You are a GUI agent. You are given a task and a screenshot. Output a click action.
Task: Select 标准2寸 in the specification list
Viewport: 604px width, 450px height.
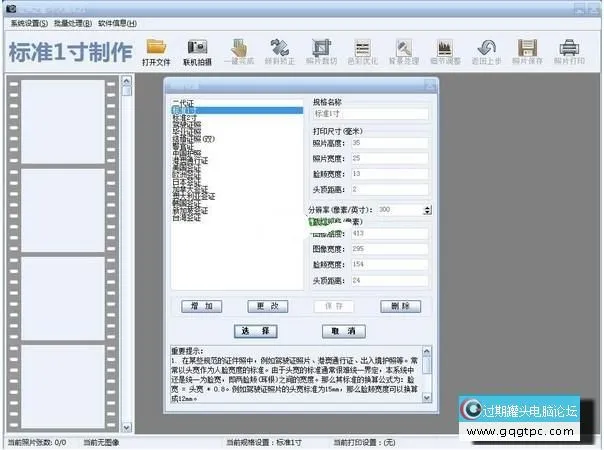tap(237, 118)
